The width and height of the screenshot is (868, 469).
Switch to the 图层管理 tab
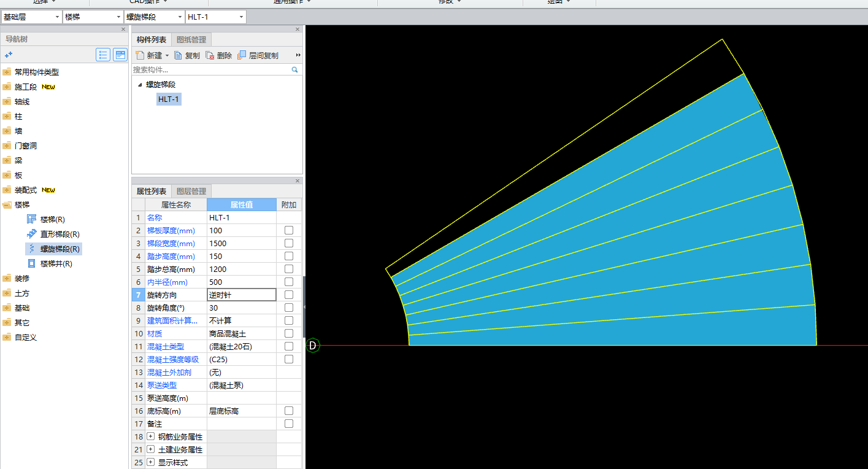(x=191, y=191)
